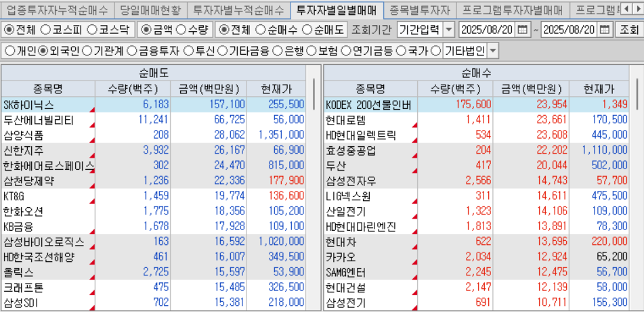Open the end date calendar picker
644x312 pixels.
coord(605,30)
